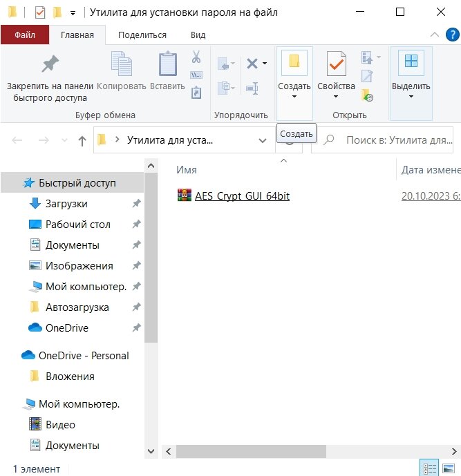
Task: Properties checkmark icon in title bar
Action: [x=40, y=12]
